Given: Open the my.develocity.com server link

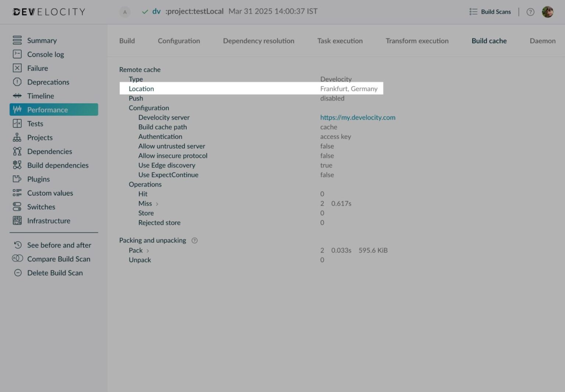Looking at the screenshot, I should (x=358, y=118).
